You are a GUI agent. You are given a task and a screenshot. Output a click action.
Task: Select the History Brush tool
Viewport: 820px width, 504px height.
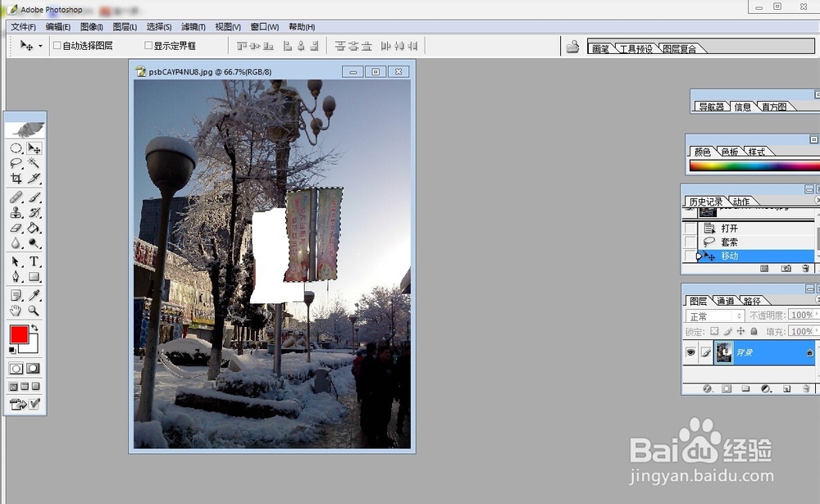34,212
